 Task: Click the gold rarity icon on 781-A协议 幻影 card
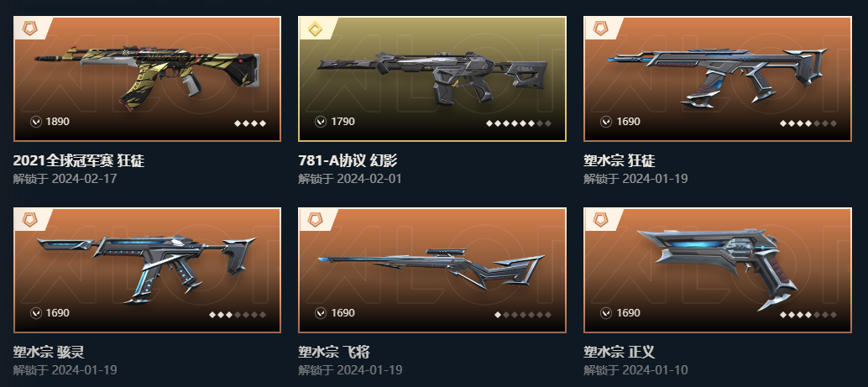point(315,29)
